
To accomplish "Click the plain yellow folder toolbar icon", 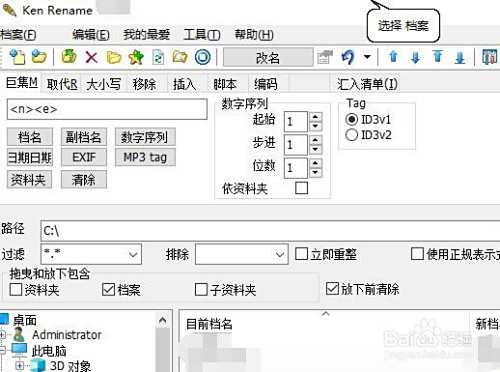I will pos(114,57).
